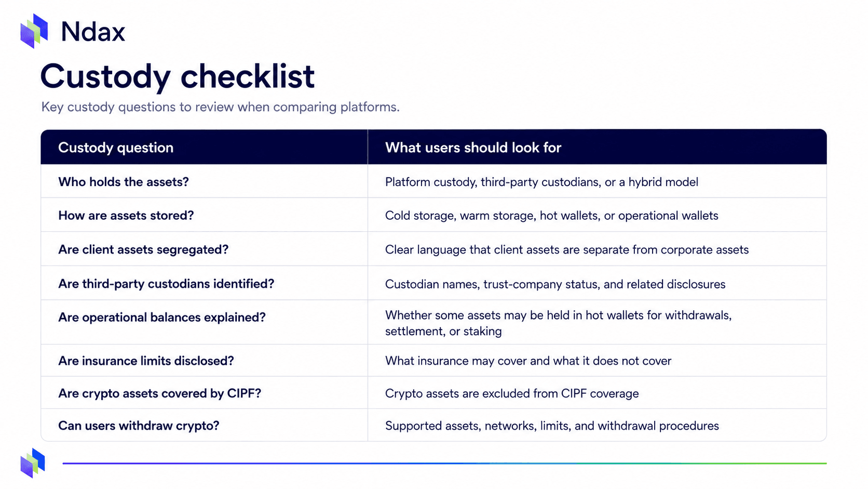
Task: Select Can users withdraw crypto? row
Action: coord(433,425)
